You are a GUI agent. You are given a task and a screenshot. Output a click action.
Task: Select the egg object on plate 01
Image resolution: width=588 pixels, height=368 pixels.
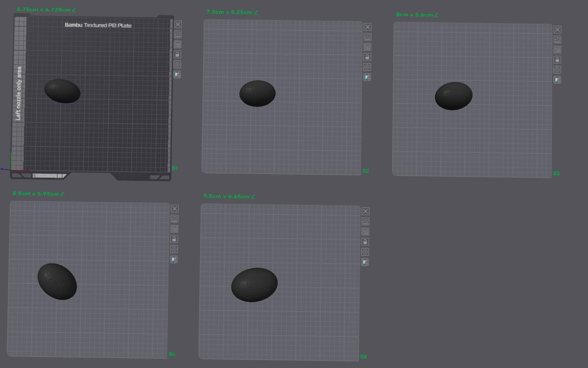(62, 91)
